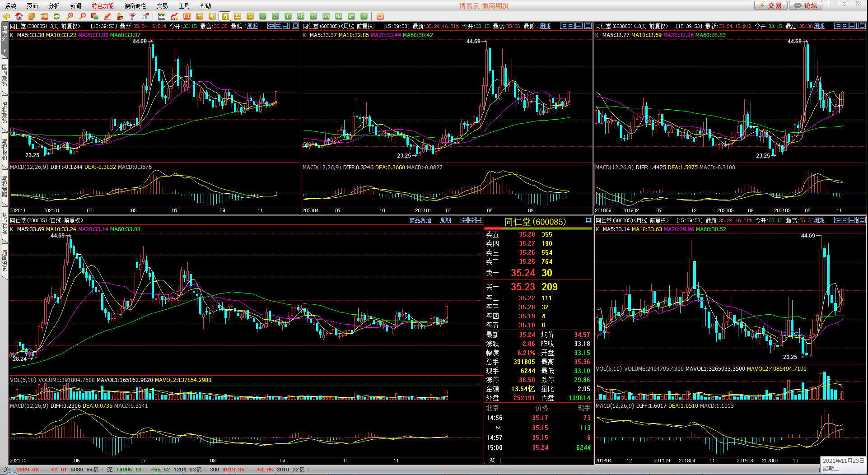Toggle the weekly (周) K-line period
Viewport: 868px width, 475px height.
click(x=212, y=16)
